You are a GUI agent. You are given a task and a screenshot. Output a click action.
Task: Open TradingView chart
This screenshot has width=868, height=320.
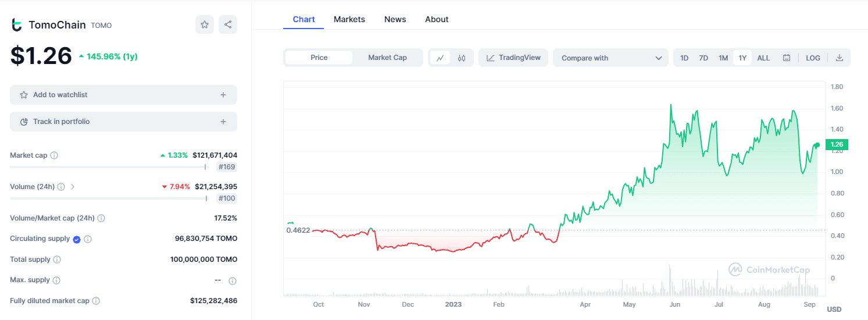513,58
